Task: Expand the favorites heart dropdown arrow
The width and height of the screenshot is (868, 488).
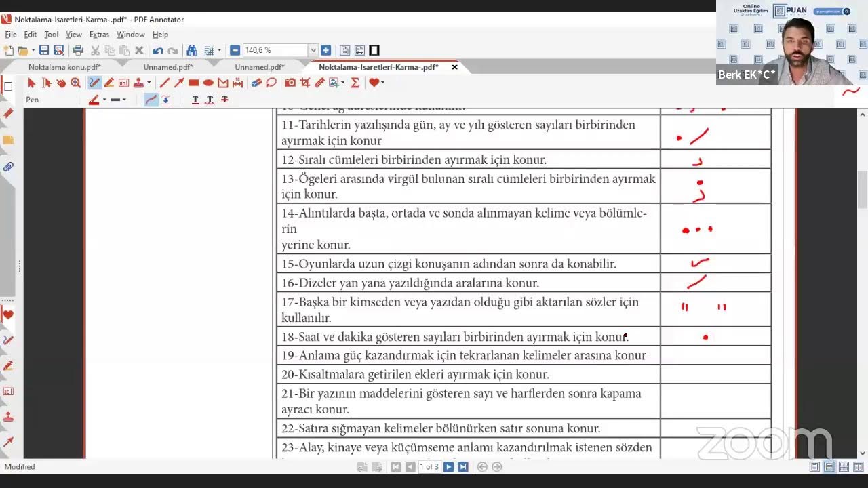Action: (x=382, y=83)
